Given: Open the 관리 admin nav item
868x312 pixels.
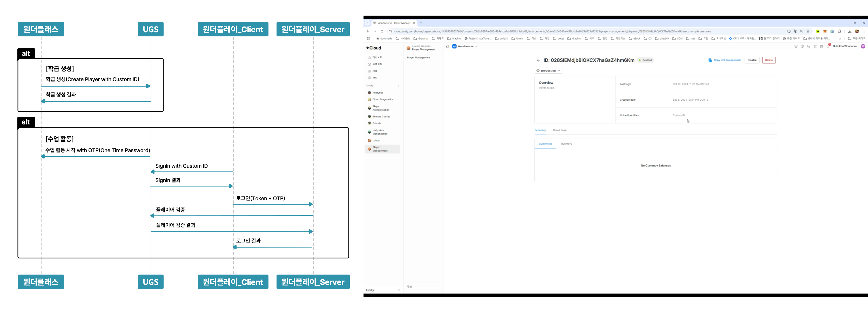Looking at the screenshot, I should (x=373, y=78).
